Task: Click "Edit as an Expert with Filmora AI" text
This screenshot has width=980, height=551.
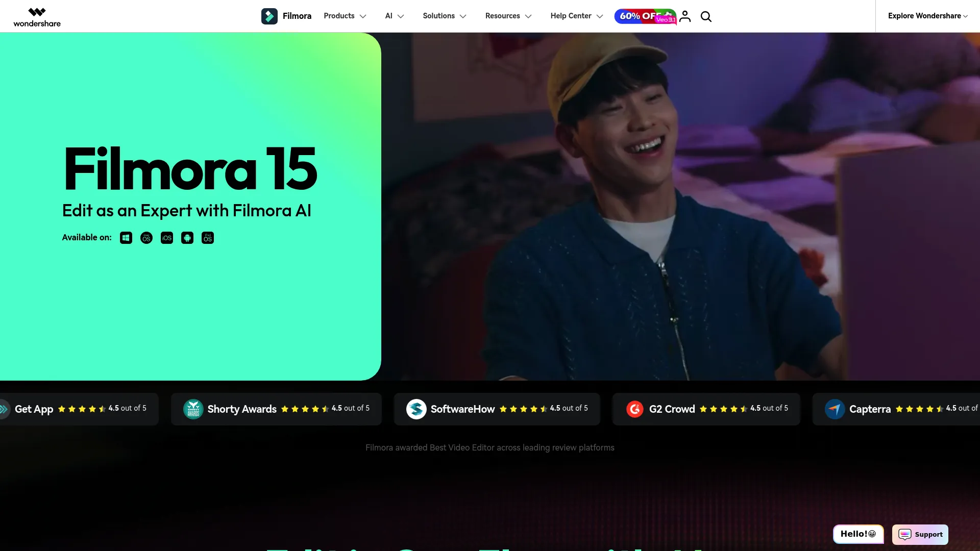Action: [x=187, y=211]
